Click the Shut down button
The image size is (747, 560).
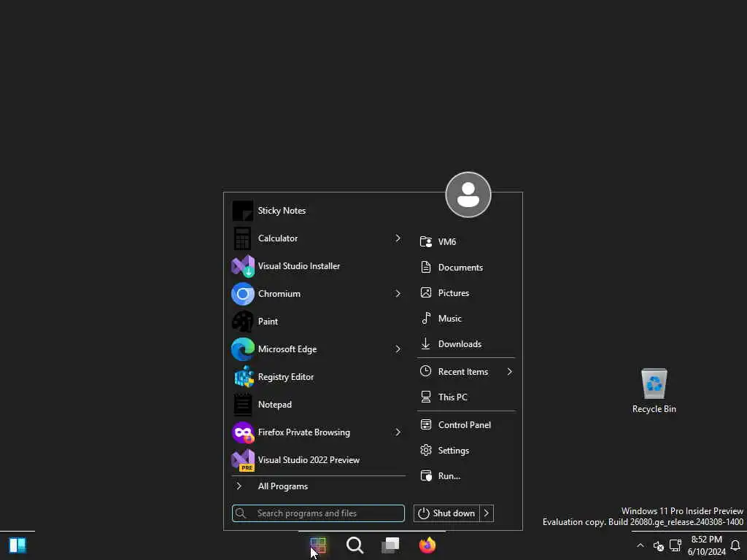tap(446, 513)
